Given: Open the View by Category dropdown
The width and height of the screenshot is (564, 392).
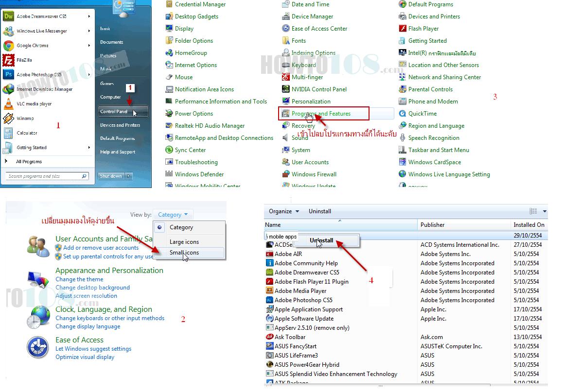Looking at the screenshot, I should [173, 215].
